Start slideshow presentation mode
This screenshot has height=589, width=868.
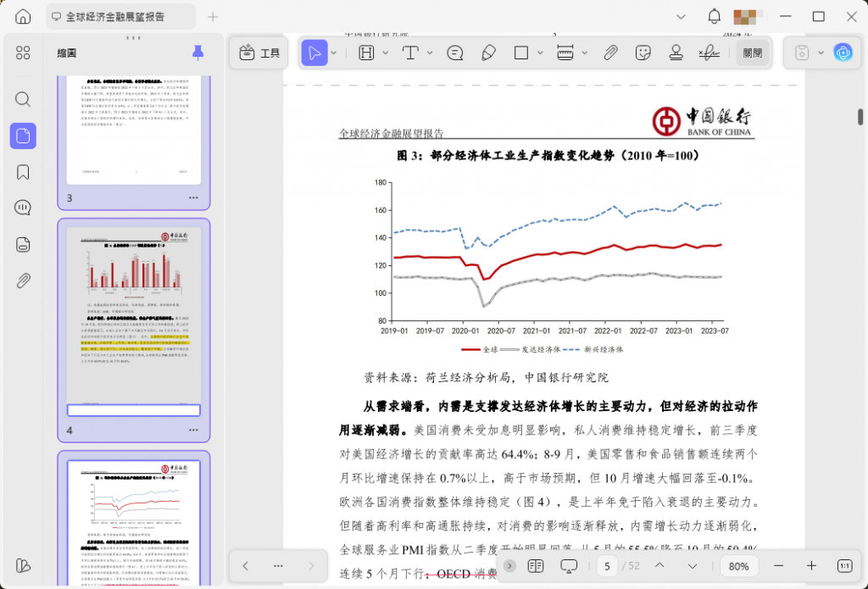(569, 566)
